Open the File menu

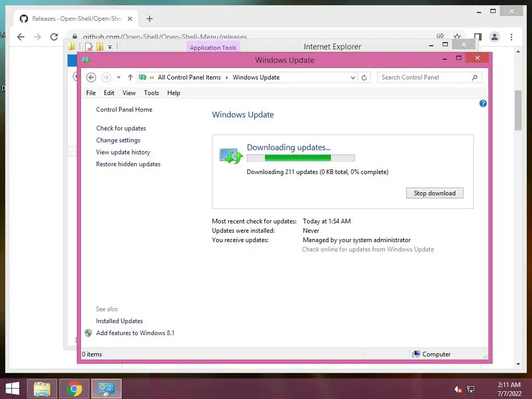[x=91, y=93]
